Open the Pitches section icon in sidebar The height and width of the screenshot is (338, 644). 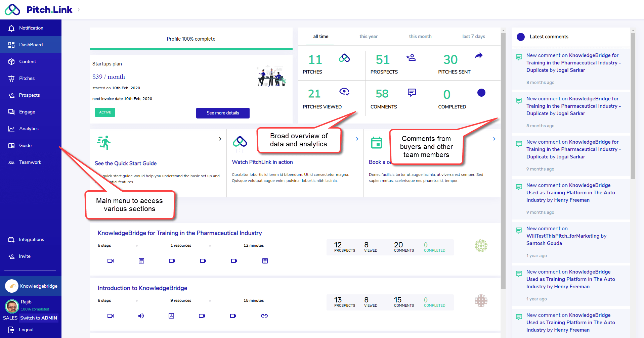tap(11, 79)
